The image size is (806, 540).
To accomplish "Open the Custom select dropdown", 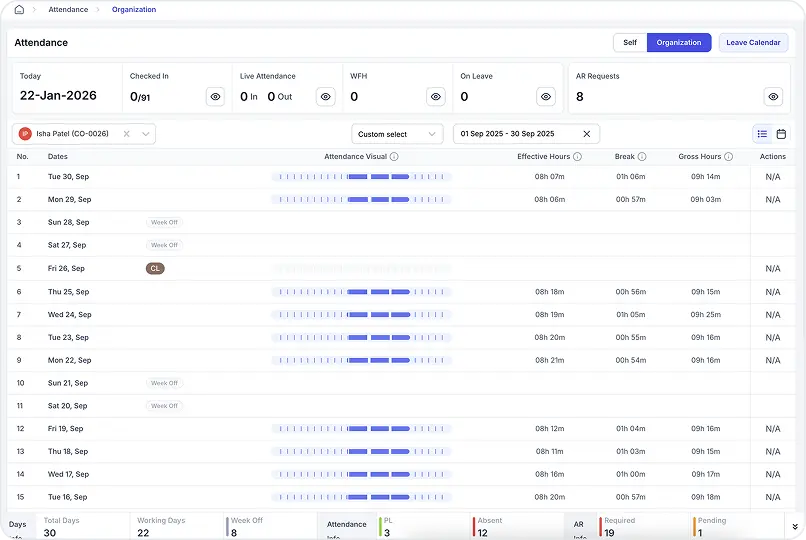I will [397, 134].
